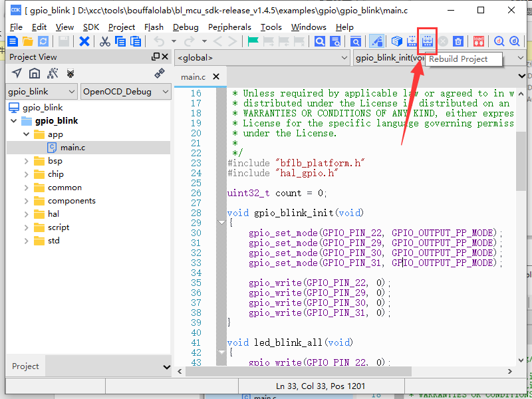The width and height of the screenshot is (532, 399).
Task: Open the Peripherals menu
Action: click(x=229, y=27)
